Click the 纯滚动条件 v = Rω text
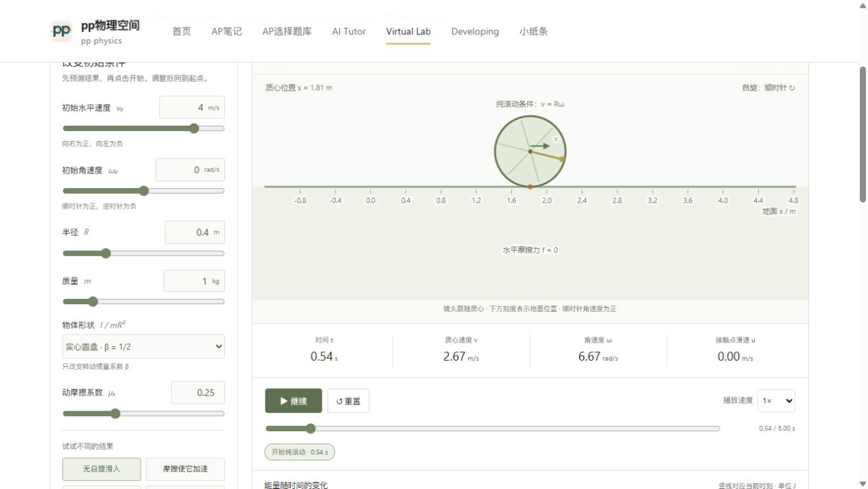 530,104
